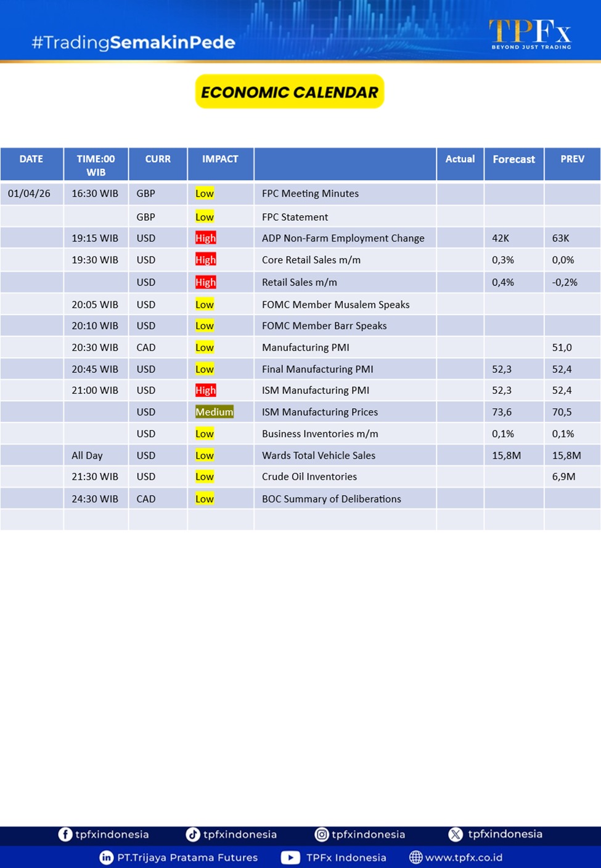Click the TikTok icon in footer

click(193, 834)
